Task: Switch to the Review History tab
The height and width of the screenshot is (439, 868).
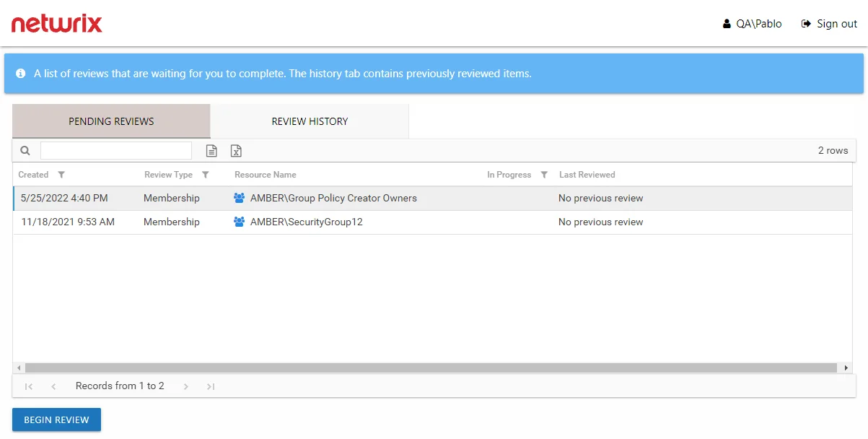Action: click(x=310, y=121)
